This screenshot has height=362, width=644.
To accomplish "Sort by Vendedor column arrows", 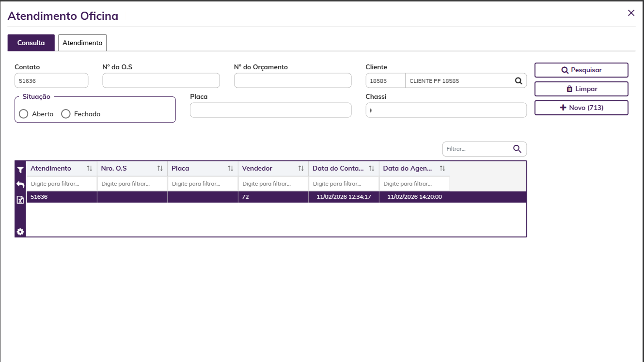I will tap(301, 168).
